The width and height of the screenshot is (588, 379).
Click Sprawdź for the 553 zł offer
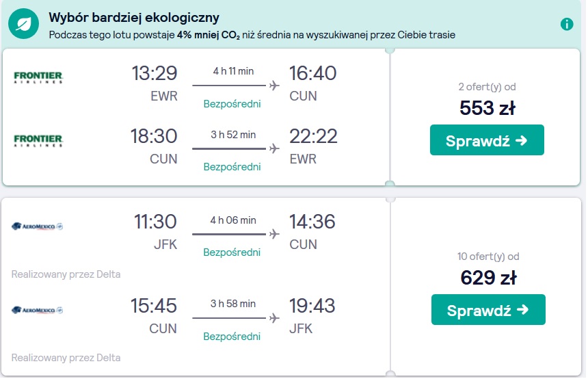point(487,140)
